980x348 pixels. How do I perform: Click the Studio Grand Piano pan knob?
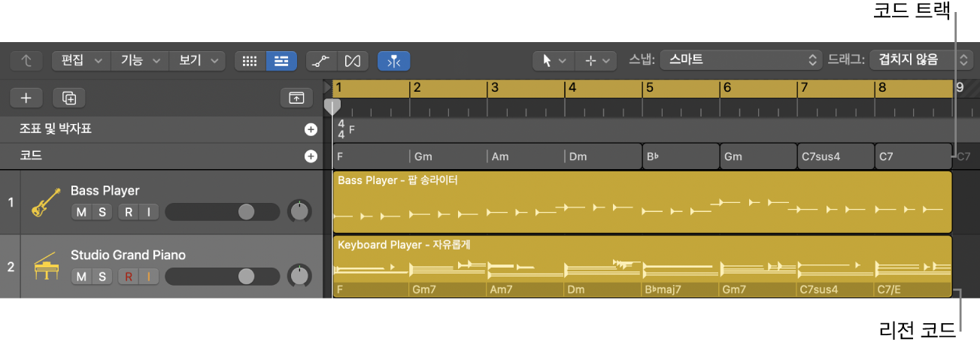point(299,276)
